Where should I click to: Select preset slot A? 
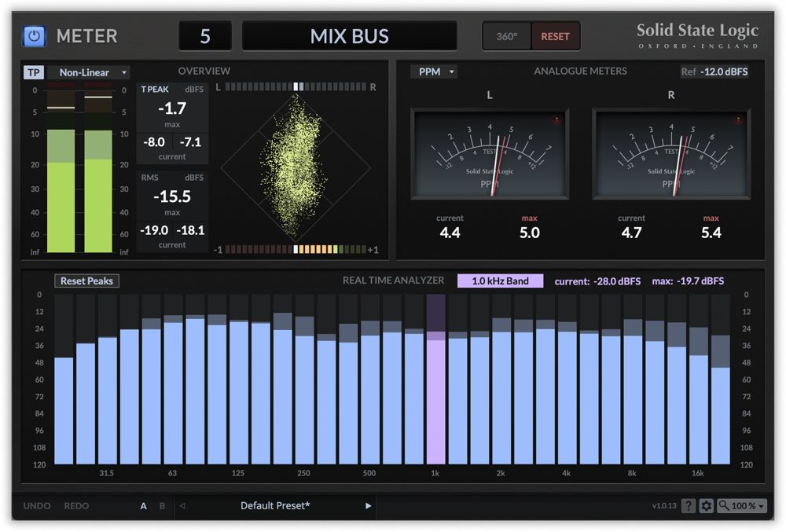click(x=143, y=506)
